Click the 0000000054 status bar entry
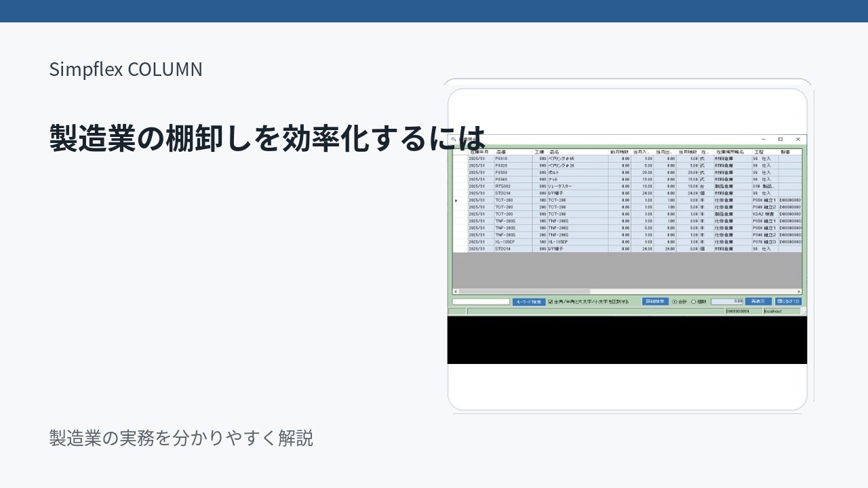This screenshot has height=488, width=868. click(x=743, y=311)
